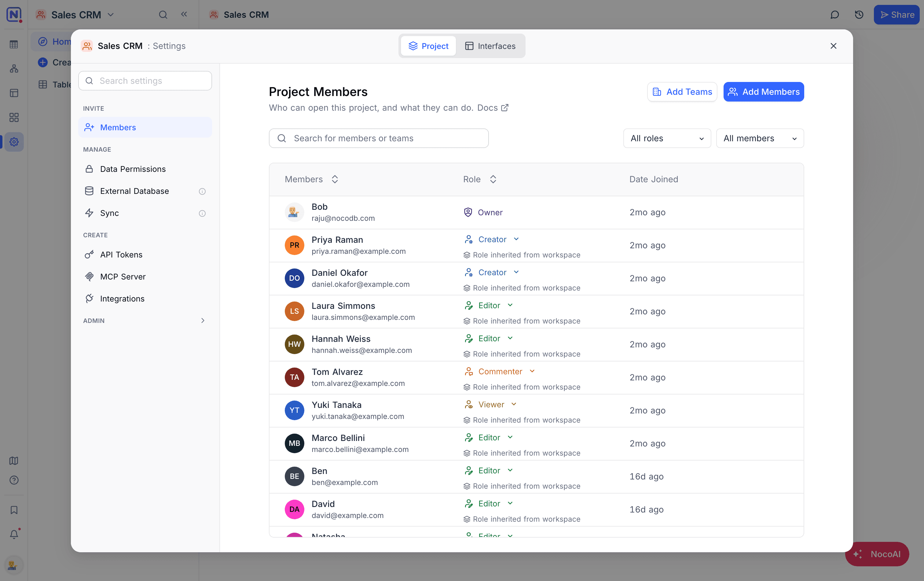Select the Project tab

[428, 46]
